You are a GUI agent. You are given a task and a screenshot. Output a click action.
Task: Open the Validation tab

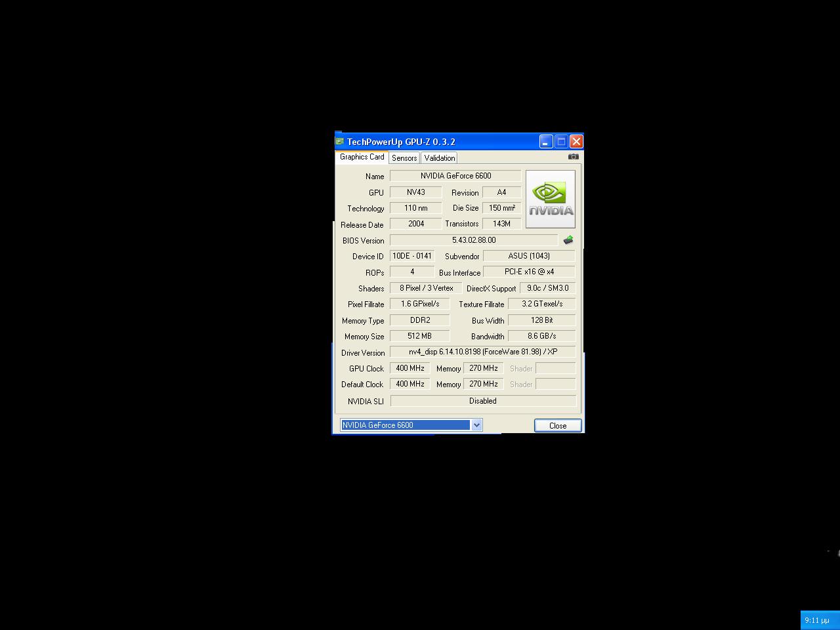coord(439,158)
